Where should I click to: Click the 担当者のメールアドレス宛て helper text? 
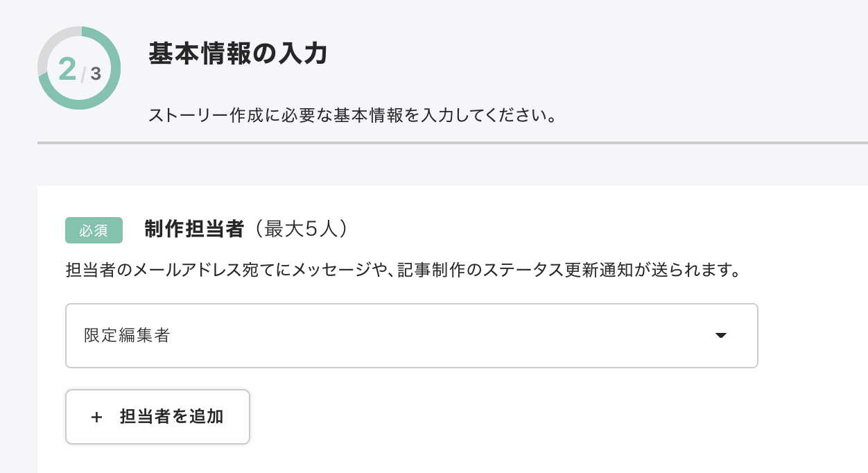402,270
